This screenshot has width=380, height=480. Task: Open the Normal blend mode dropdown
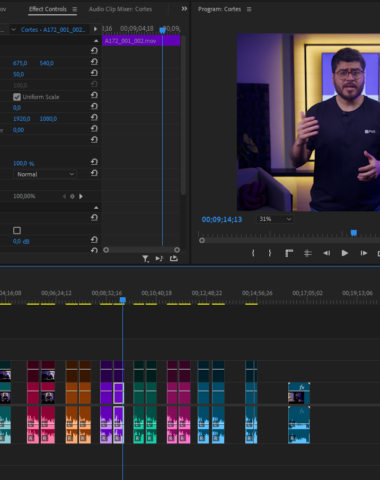click(45, 174)
